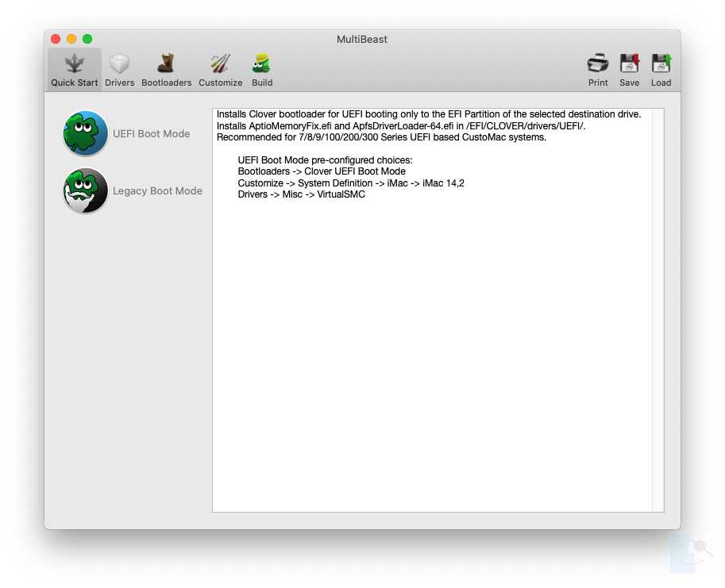
Task: Go to the Customize tab label
Action: tap(220, 83)
